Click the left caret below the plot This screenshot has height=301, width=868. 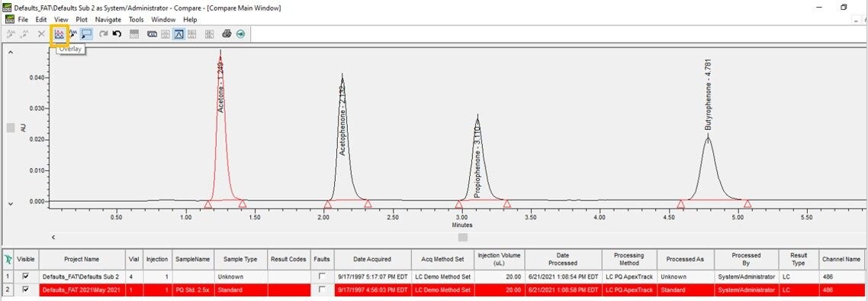(53, 238)
